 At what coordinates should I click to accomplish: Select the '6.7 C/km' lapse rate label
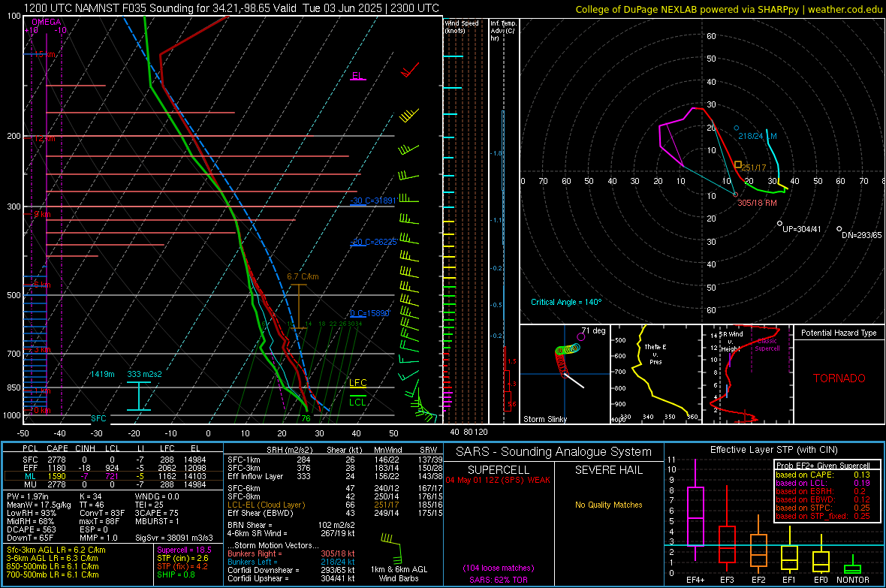click(303, 276)
